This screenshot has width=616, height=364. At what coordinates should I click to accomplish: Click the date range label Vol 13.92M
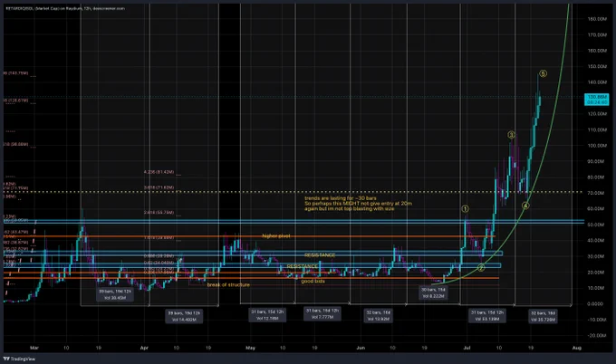point(378,316)
